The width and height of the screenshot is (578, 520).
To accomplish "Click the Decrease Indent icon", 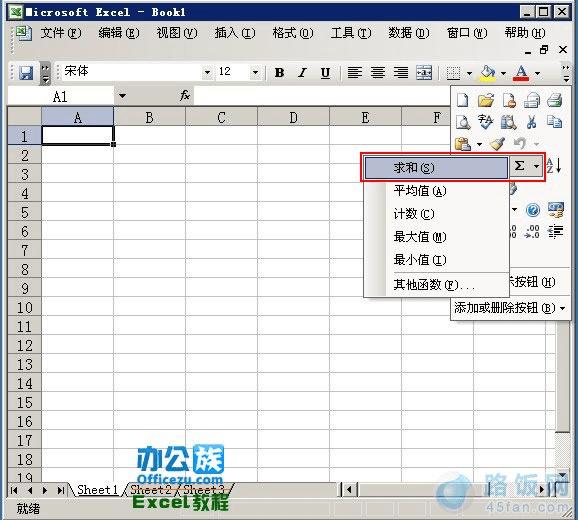I will pos(556,231).
